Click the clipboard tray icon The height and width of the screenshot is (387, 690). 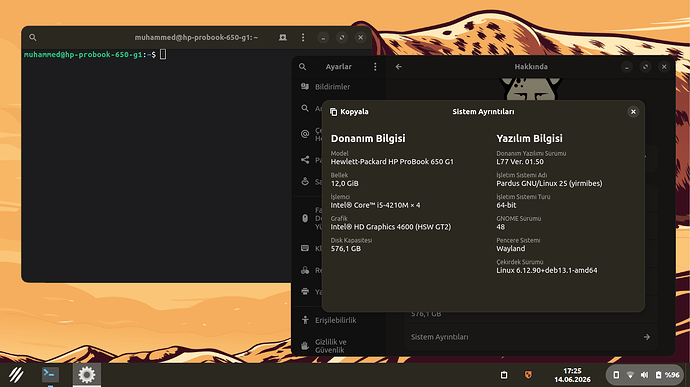tap(504, 375)
